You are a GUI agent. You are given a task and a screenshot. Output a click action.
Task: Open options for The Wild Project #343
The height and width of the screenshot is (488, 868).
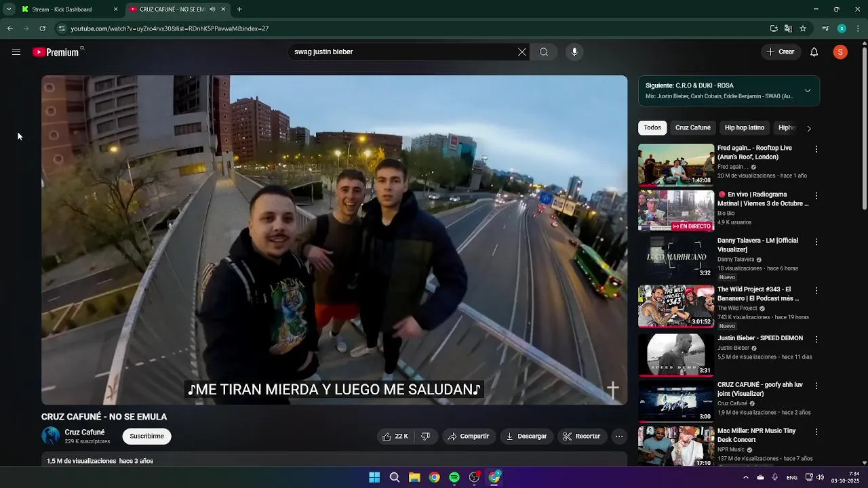pyautogui.click(x=816, y=291)
